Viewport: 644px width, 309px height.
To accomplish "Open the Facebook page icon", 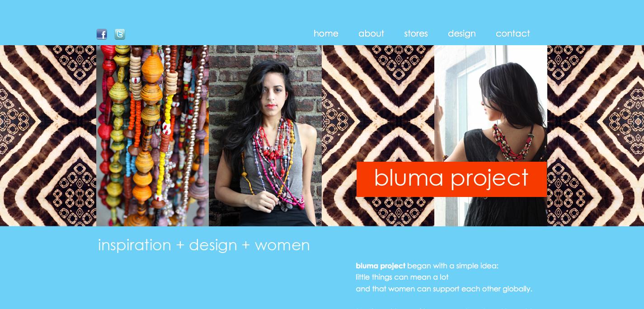I will [102, 34].
